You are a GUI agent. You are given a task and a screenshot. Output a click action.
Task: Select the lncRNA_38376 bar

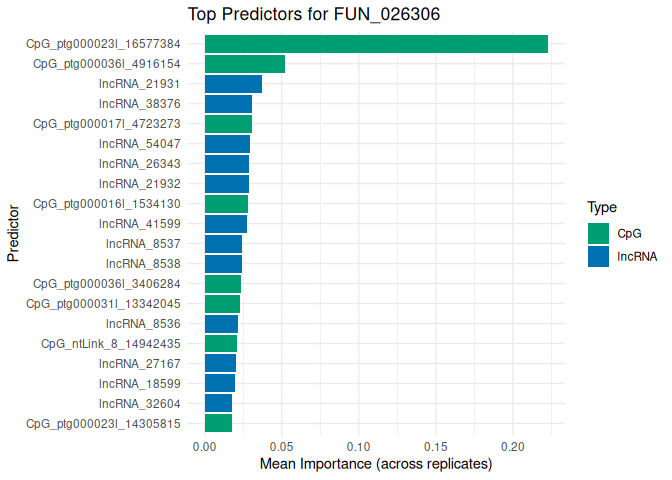(228, 104)
